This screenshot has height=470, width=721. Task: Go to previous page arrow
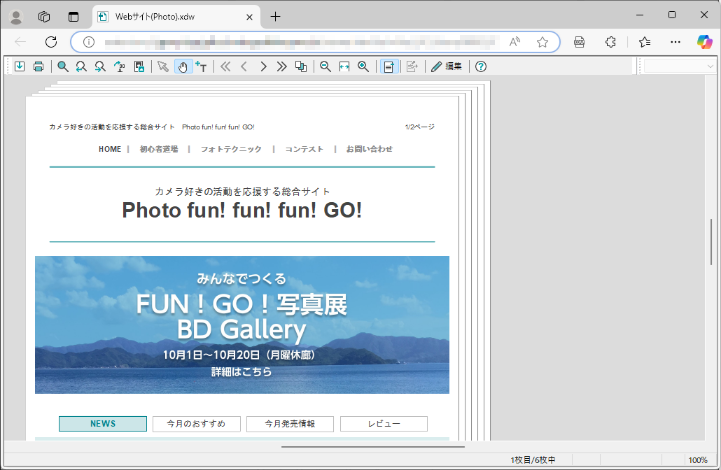(x=244, y=67)
